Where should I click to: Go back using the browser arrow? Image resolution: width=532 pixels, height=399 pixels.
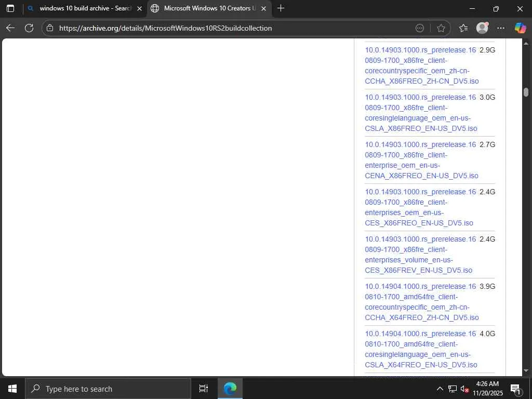tap(10, 28)
